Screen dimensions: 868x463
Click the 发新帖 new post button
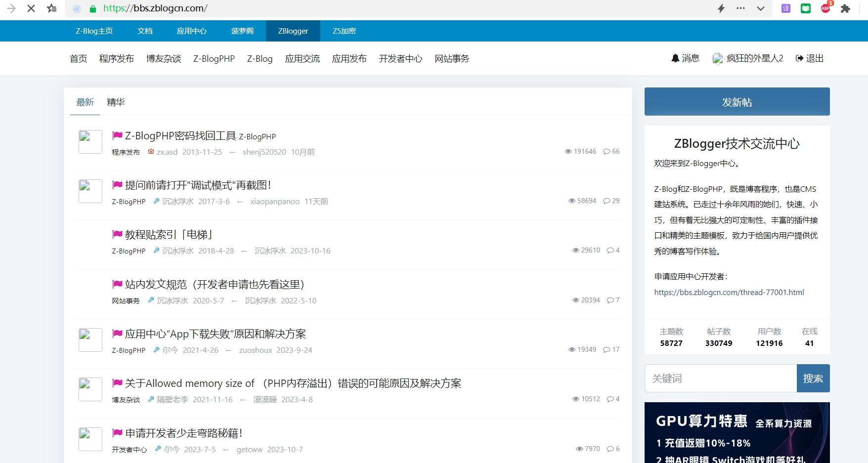point(737,102)
